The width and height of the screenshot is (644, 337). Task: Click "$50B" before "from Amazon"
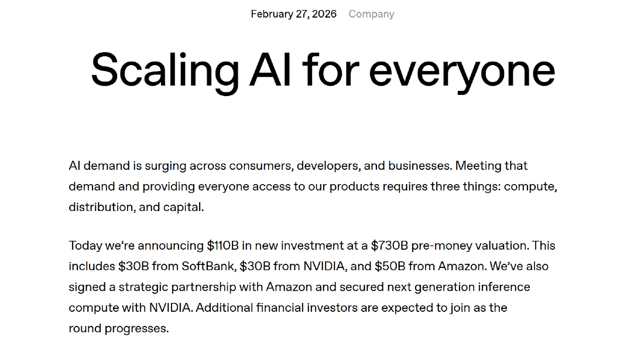pos(389,266)
